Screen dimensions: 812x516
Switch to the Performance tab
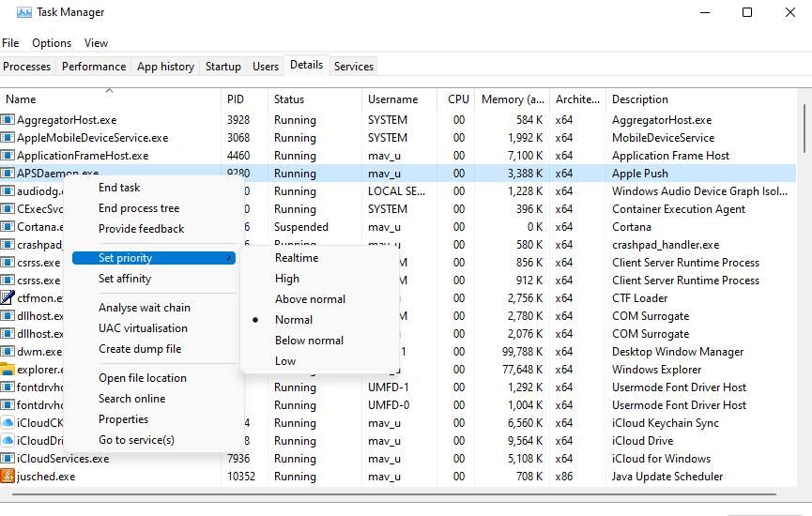point(93,67)
